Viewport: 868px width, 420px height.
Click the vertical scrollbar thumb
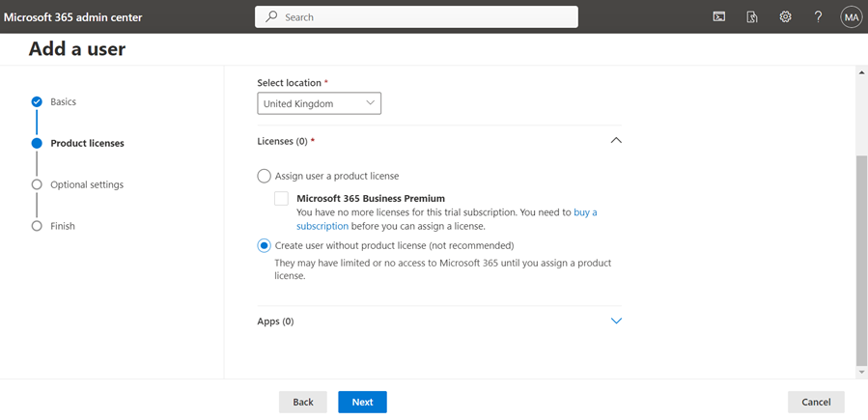pyautogui.click(x=861, y=260)
